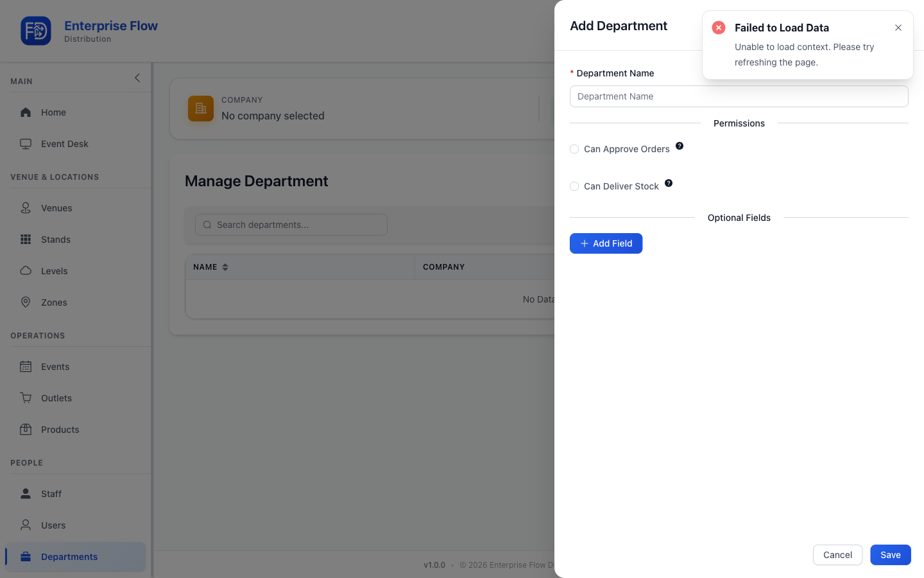Screen dimensions: 924x578
Task: Click the Stands grid icon
Action: (x=26, y=240)
